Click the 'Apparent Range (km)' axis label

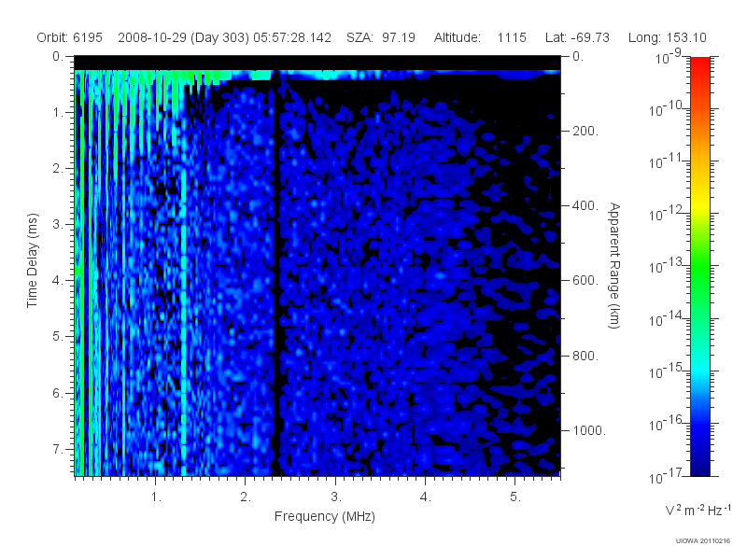[x=614, y=265]
